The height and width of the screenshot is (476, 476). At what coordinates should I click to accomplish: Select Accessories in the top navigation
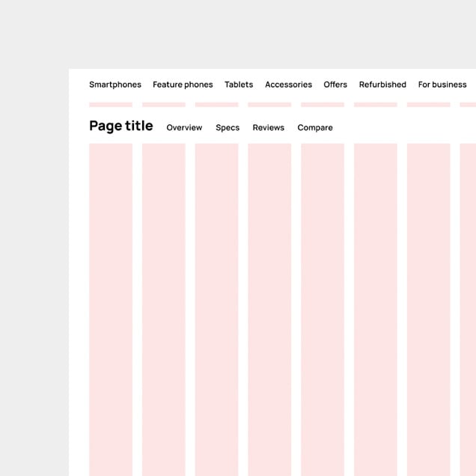tap(288, 85)
